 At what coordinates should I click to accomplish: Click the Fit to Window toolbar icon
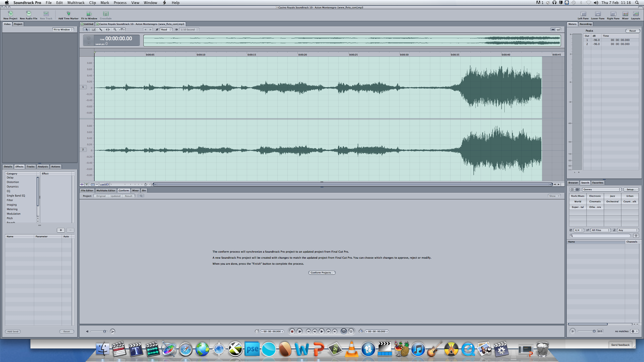point(89,15)
